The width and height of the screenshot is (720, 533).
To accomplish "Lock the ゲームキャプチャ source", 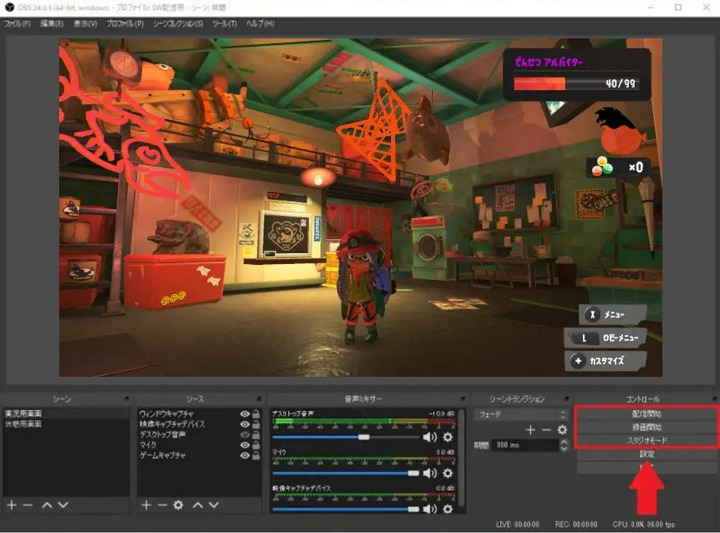I will click(x=256, y=455).
